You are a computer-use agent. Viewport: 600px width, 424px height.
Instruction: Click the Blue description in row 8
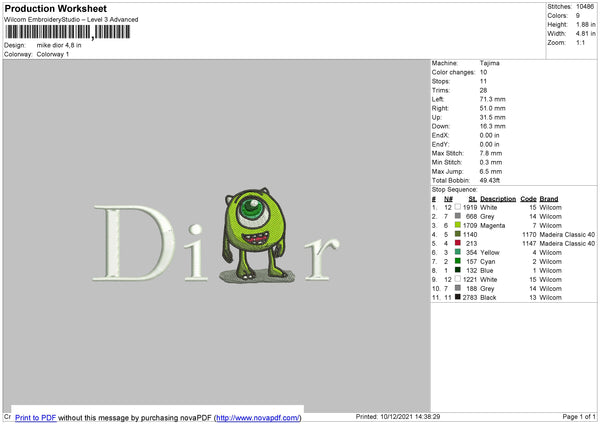[487, 271]
